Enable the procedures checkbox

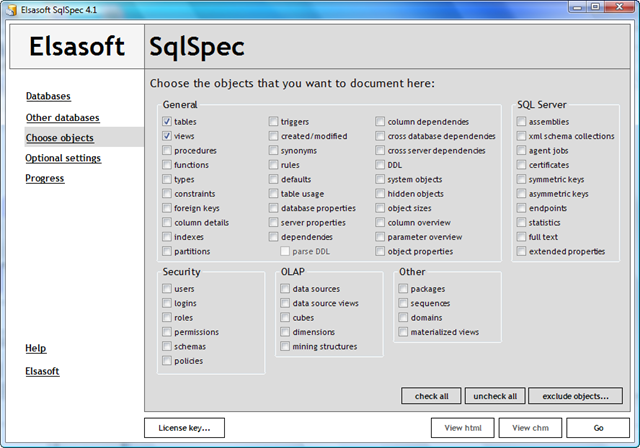pyautogui.click(x=167, y=150)
